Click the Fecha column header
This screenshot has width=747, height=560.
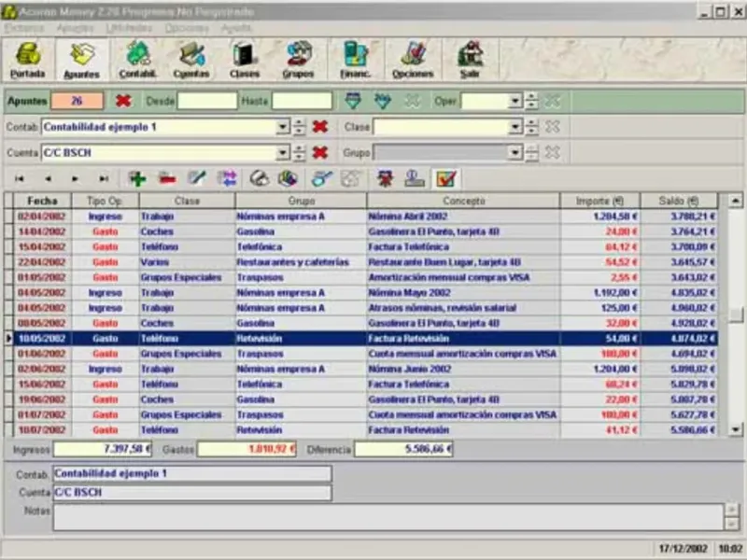[42, 201]
